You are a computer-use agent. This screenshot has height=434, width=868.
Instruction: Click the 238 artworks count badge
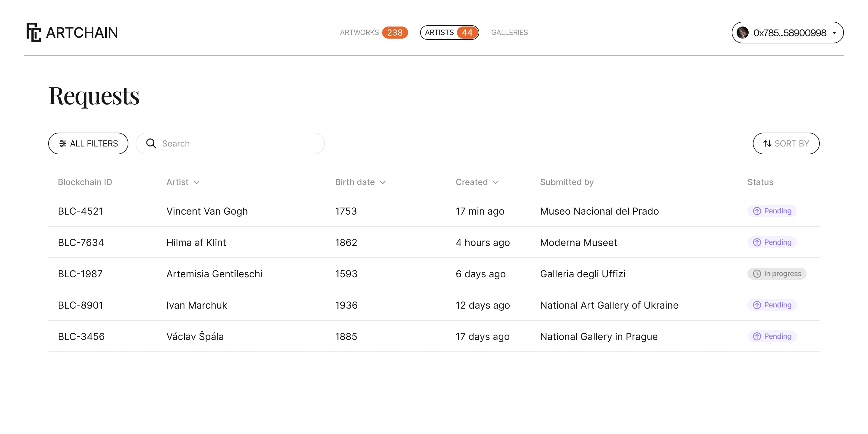coord(395,32)
